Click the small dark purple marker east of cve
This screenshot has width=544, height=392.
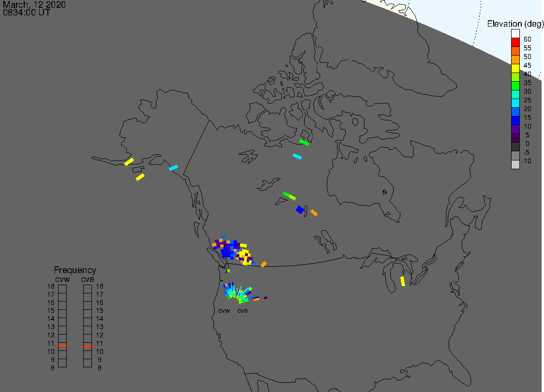[x=265, y=298]
